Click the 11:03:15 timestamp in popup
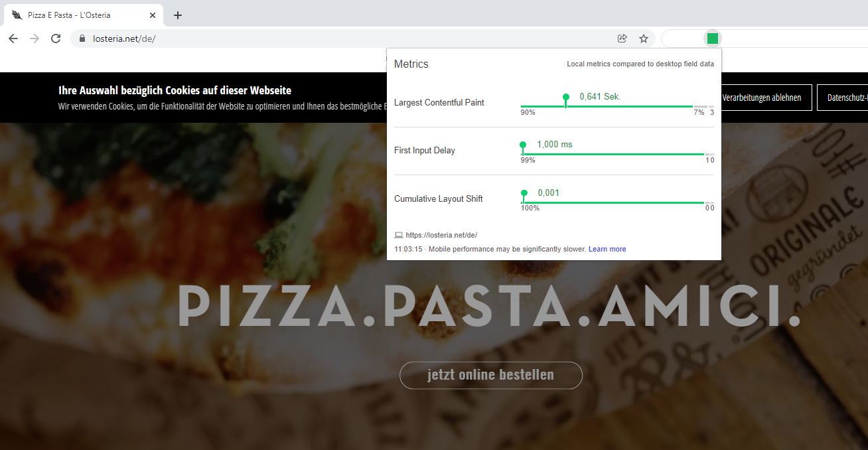Screen dimensions: 868x450 pos(408,249)
